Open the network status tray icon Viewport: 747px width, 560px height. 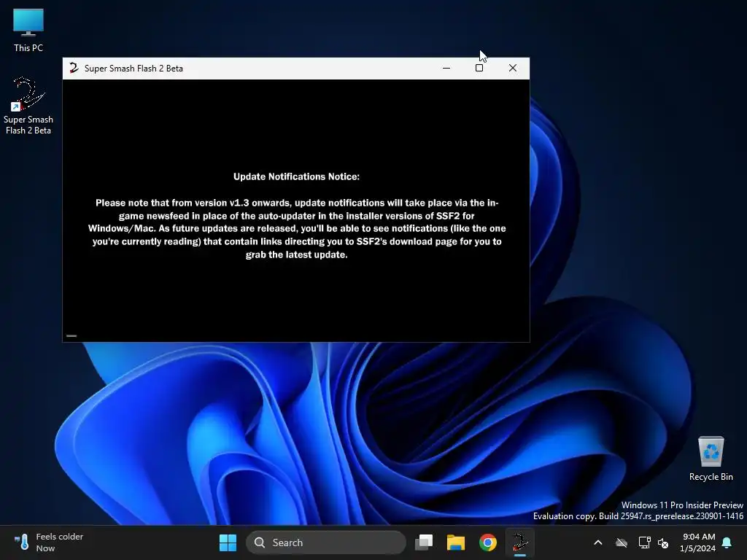pos(644,542)
